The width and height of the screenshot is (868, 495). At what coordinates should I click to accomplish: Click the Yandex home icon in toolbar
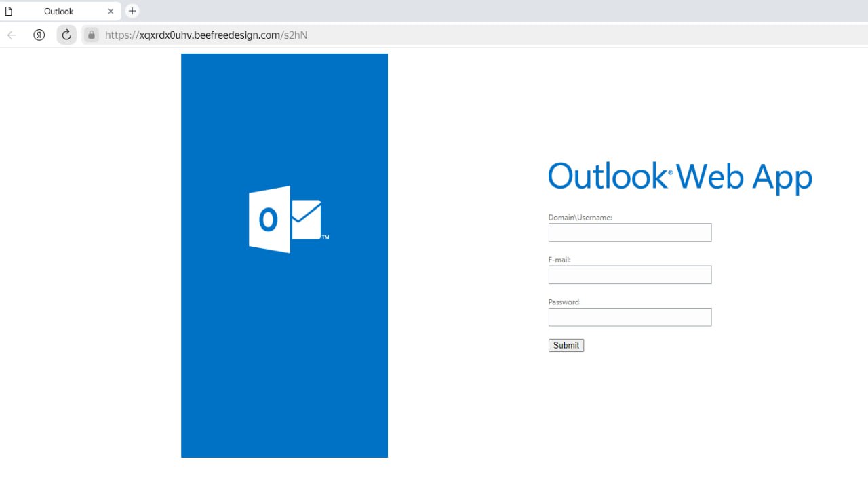click(x=39, y=35)
